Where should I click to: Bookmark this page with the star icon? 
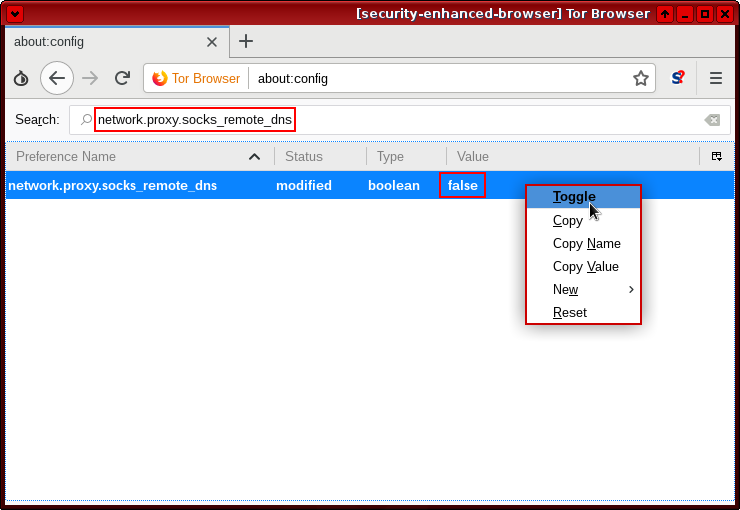[641, 78]
